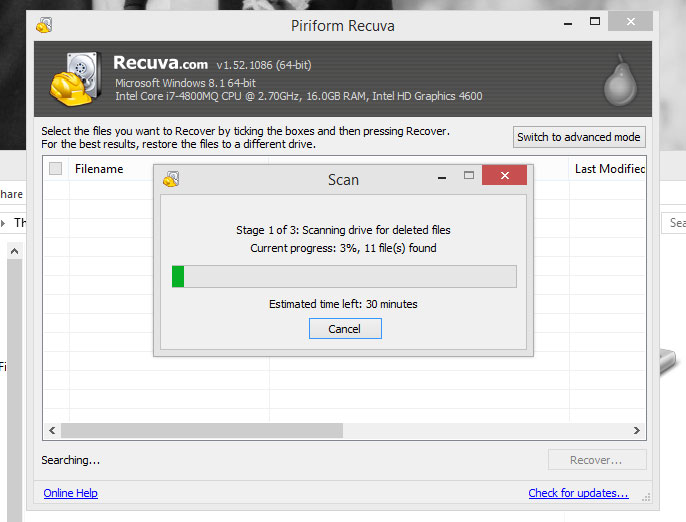Open Share tab in background Explorer window
Screen dimensions: 686x522
tap(11, 194)
